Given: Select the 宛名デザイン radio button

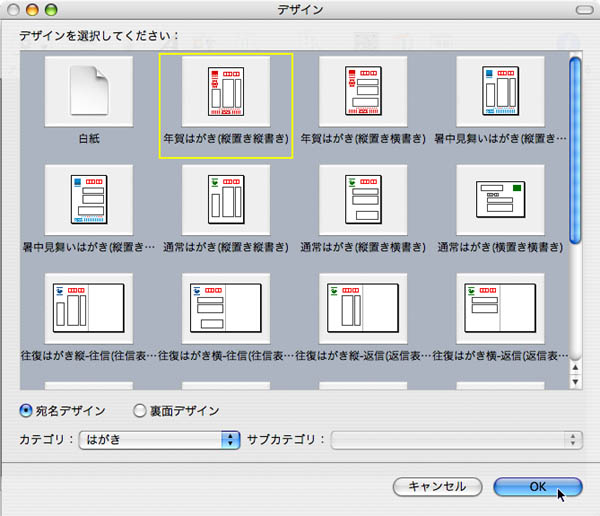Looking at the screenshot, I should point(27,410).
